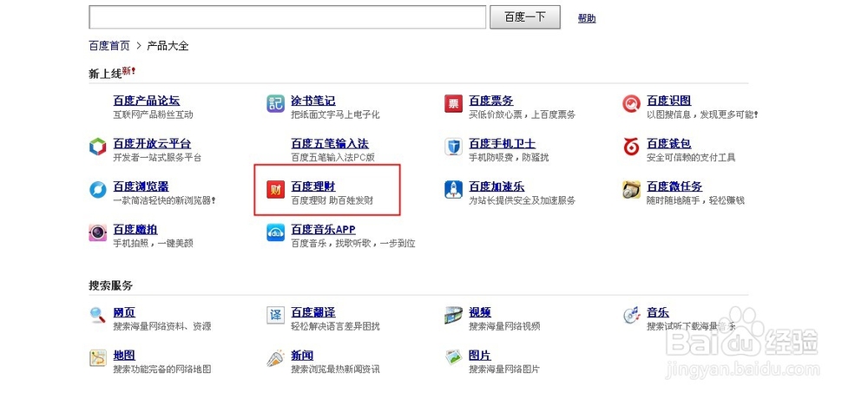The height and width of the screenshot is (399, 868).
Task: Click the 百度一下 search button
Action: click(525, 17)
